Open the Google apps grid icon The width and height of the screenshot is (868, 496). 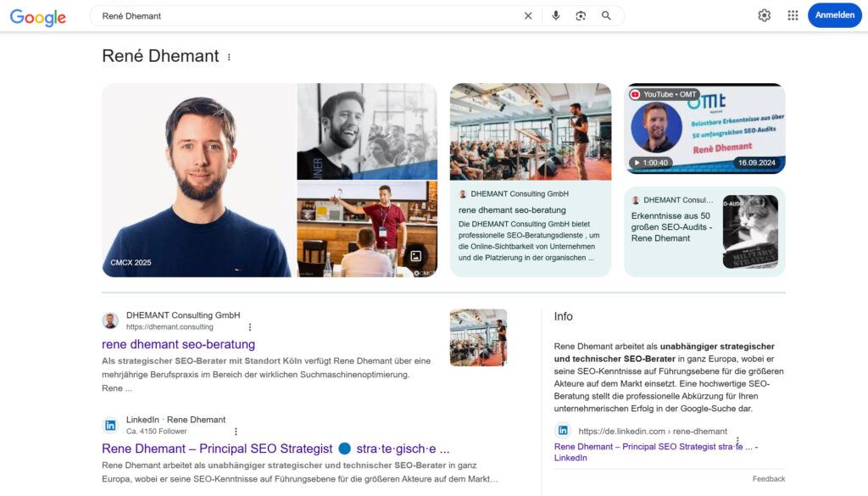tap(793, 15)
